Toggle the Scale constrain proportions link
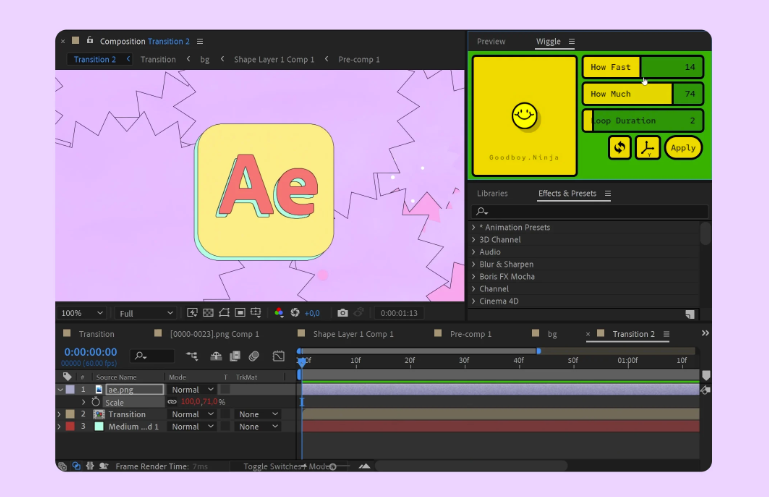The image size is (769, 497). pyautogui.click(x=172, y=402)
